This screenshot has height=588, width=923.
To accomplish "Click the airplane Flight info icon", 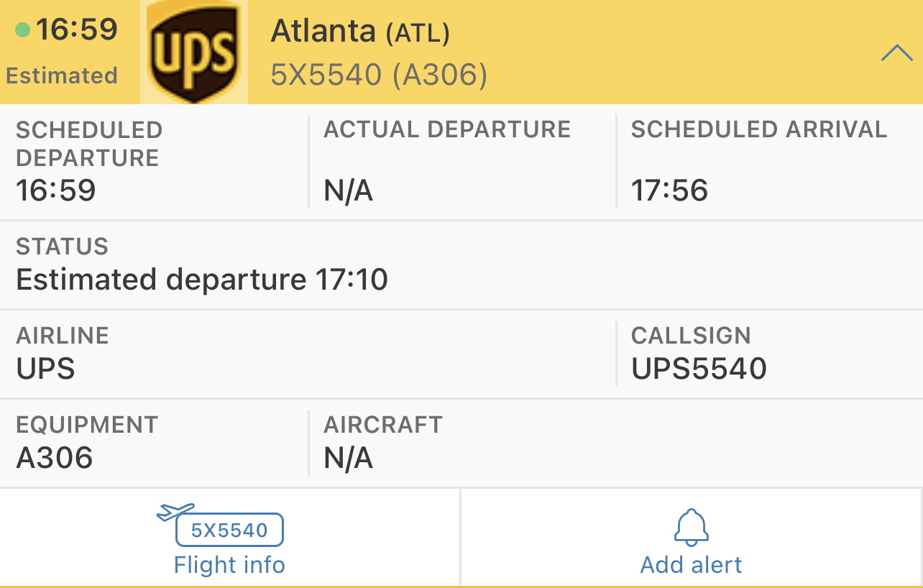I will [175, 512].
